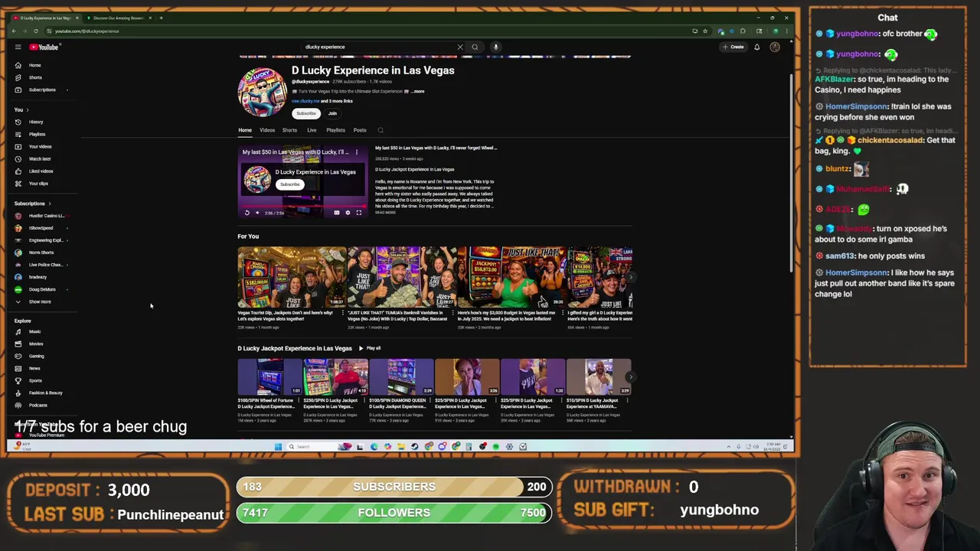Click the YouTube logo

(x=44, y=47)
